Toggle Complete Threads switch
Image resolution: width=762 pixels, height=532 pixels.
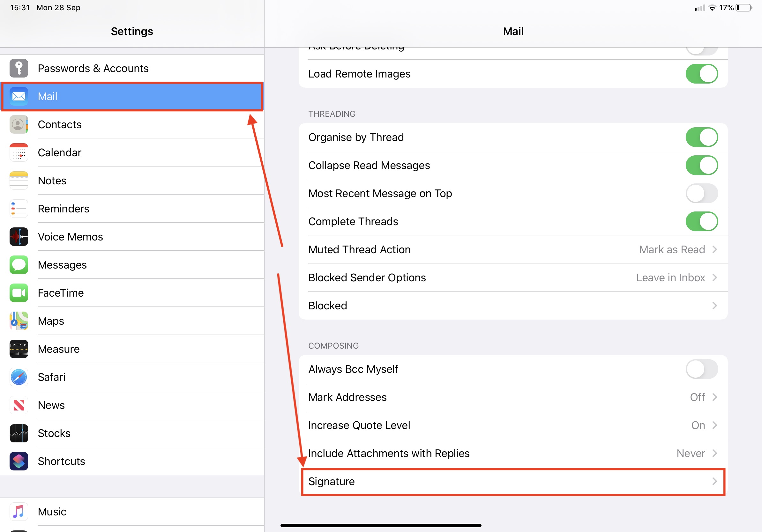(x=702, y=222)
